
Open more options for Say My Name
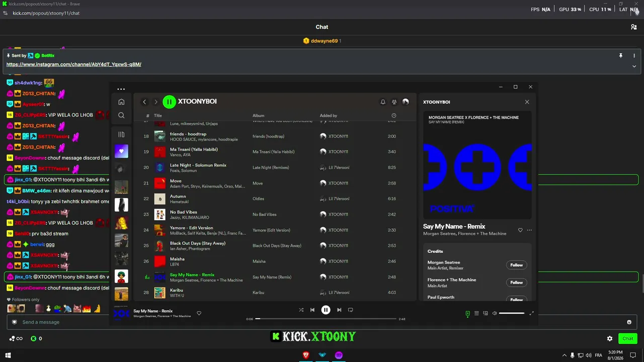(529, 230)
